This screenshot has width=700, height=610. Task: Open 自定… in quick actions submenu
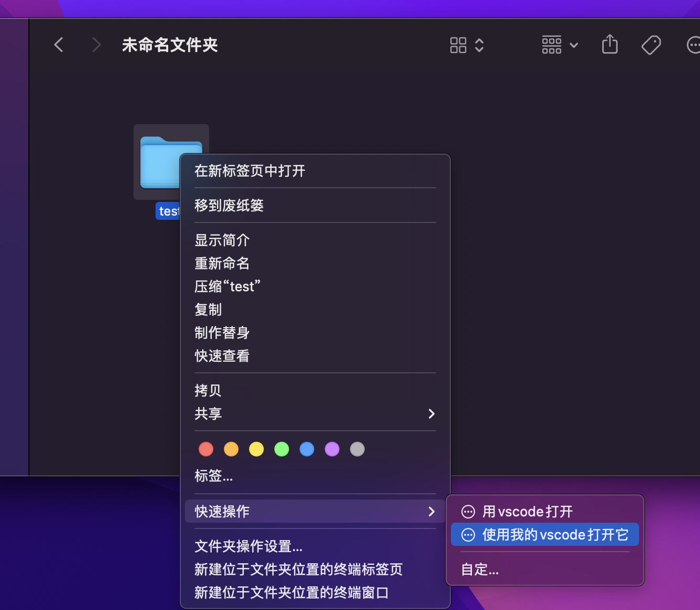pos(545,570)
